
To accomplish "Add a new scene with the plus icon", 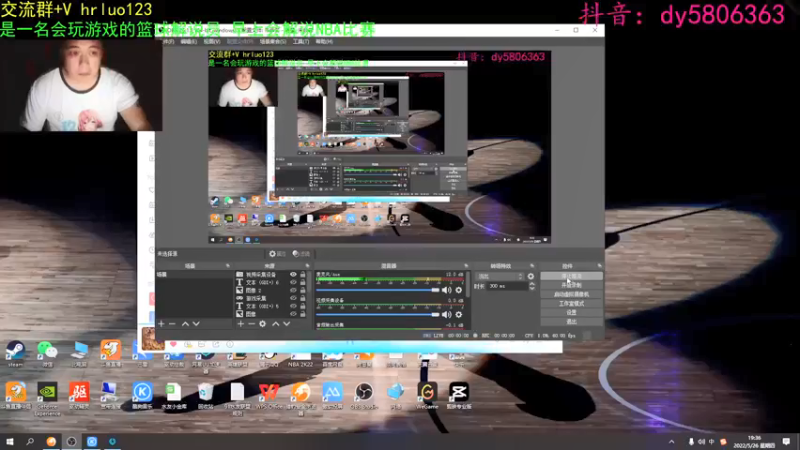I will pos(161,324).
